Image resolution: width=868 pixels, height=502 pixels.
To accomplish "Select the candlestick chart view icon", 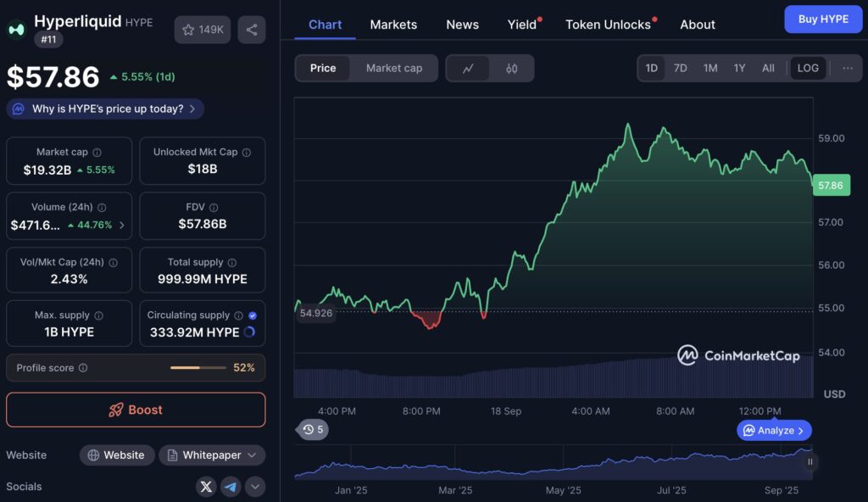I will click(x=511, y=68).
